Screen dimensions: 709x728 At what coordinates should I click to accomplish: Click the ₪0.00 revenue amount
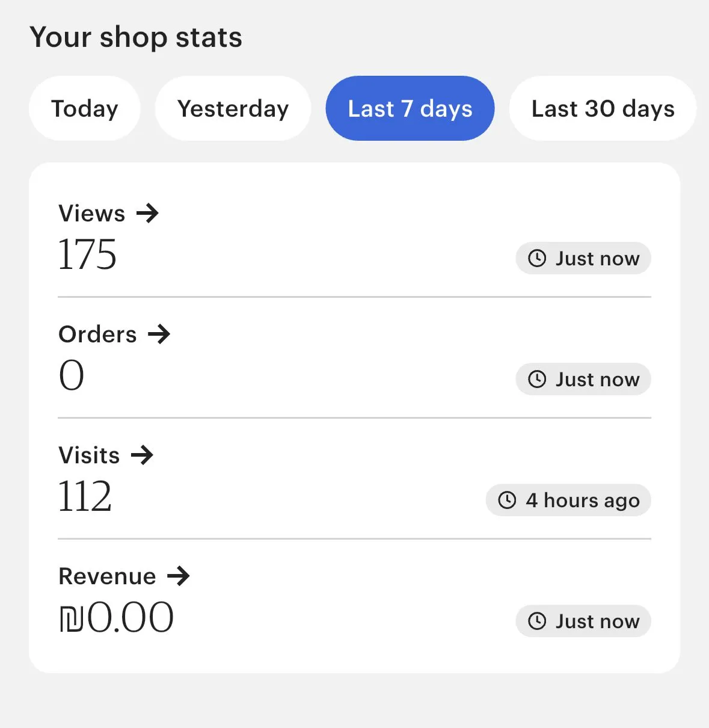click(117, 618)
